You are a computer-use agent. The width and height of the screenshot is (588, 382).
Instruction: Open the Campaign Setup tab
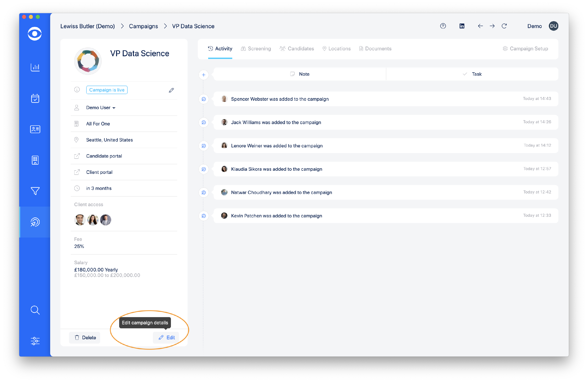pyautogui.click(x=525, y=49)
